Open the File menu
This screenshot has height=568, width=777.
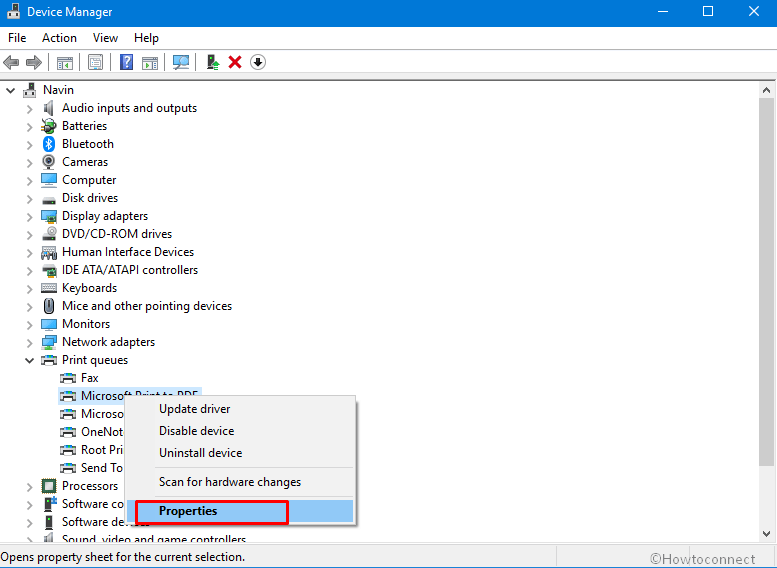(x=17, y=38)
